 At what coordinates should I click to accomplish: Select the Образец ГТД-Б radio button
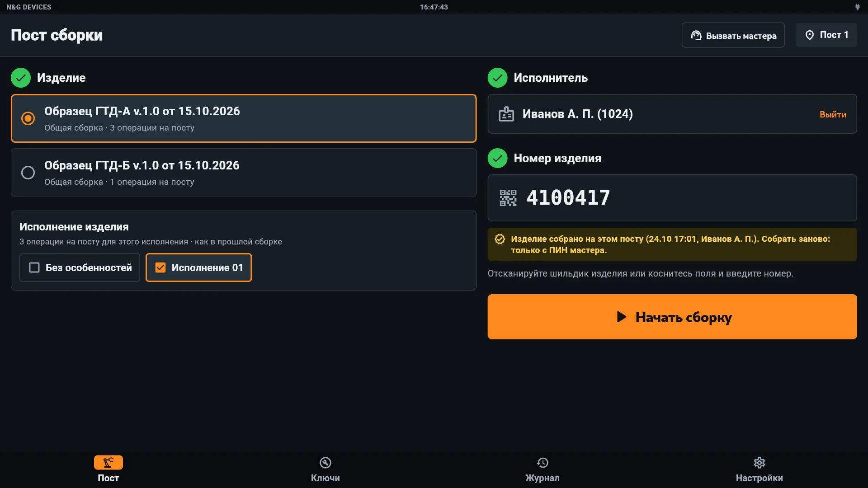(x=28, y=173)
